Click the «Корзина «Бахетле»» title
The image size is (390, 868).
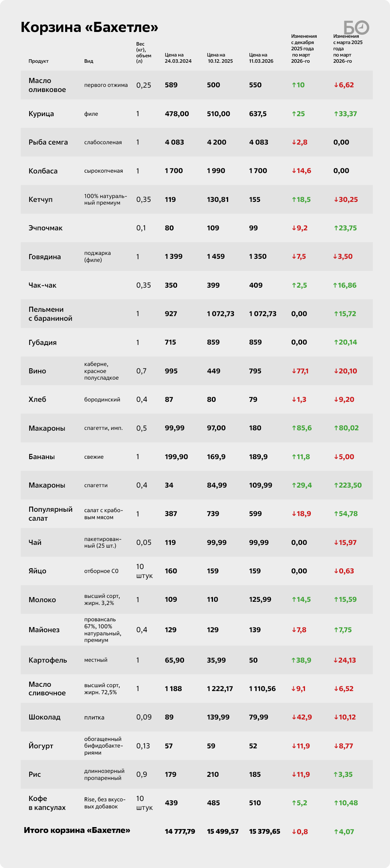pos(89,27)
